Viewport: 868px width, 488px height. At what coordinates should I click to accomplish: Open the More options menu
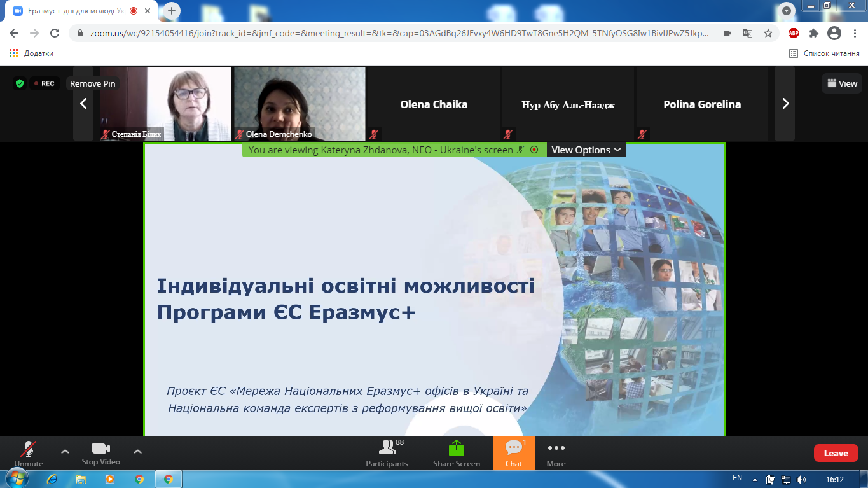556,453
